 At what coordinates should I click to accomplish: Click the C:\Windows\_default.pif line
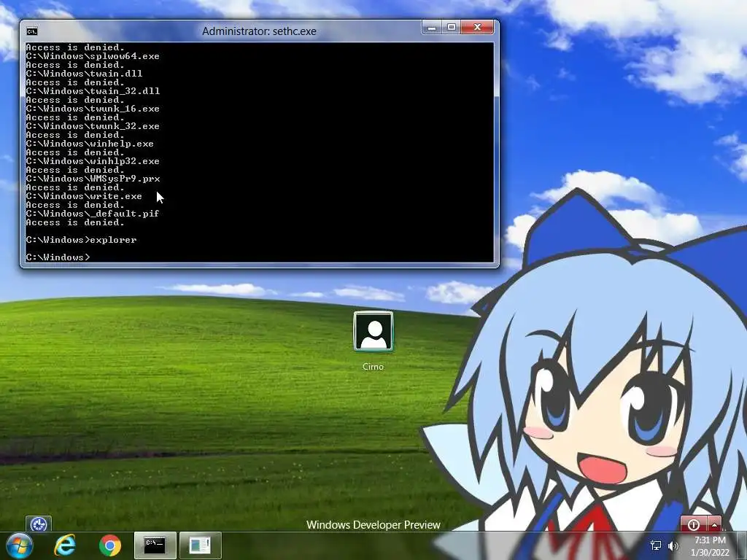[93, 214]
